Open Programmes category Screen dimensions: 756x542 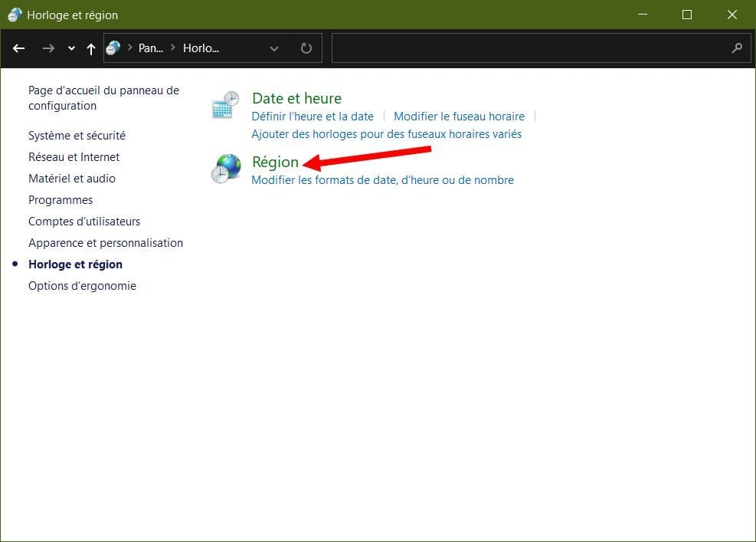[61, 200]
